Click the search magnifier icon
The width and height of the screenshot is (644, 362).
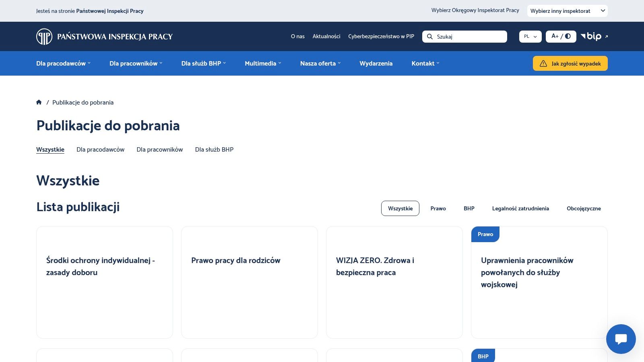[430, 37]
